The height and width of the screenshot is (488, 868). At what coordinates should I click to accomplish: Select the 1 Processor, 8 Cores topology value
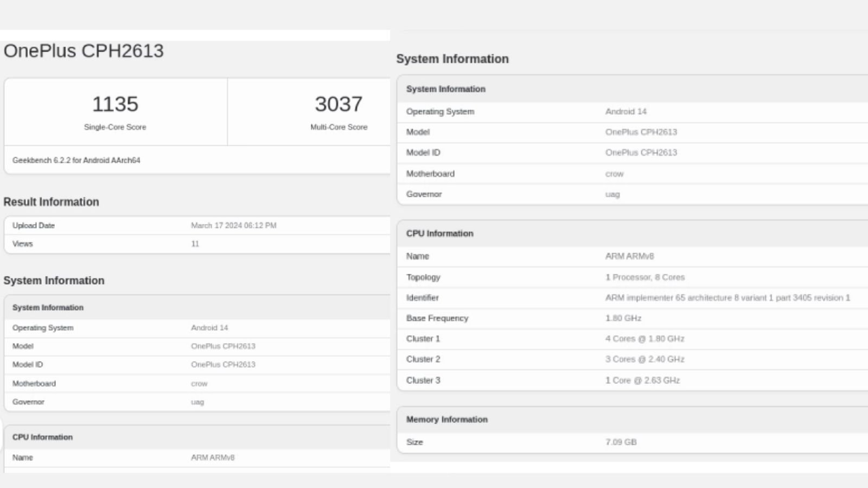(645, 277)
